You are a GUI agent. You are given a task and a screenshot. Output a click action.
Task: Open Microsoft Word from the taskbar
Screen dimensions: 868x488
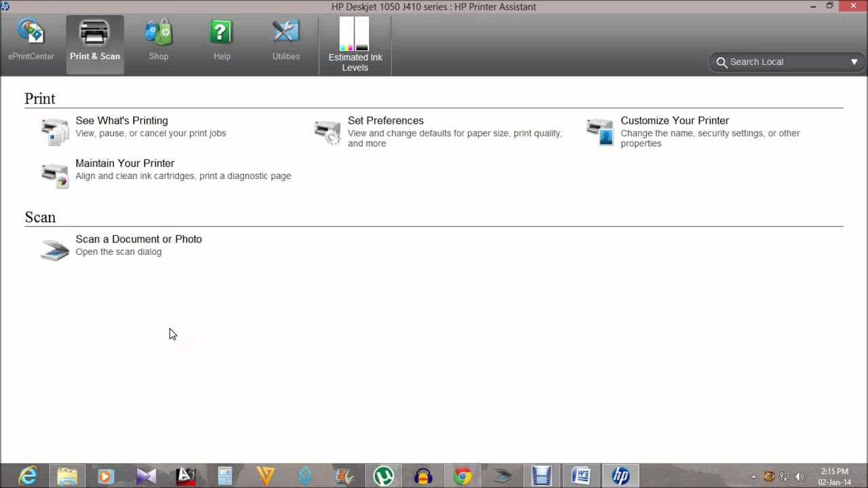point(581,476)
